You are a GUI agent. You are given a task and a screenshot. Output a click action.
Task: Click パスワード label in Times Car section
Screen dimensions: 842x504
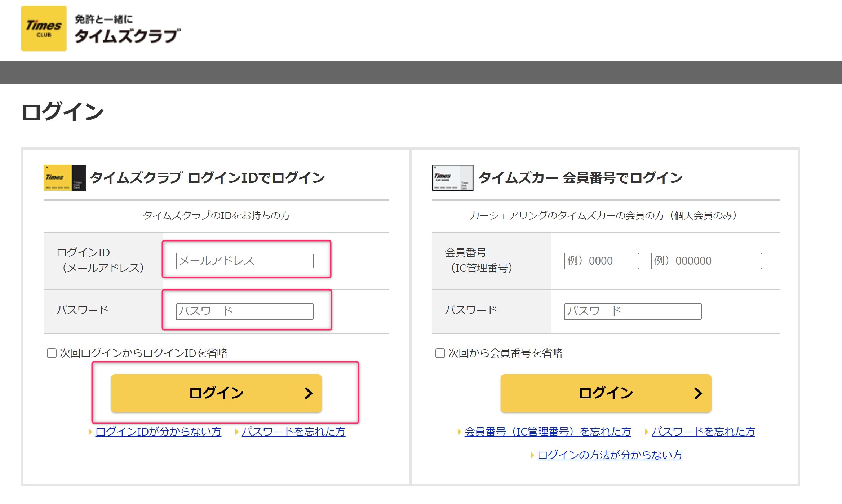tap(471, 310)
